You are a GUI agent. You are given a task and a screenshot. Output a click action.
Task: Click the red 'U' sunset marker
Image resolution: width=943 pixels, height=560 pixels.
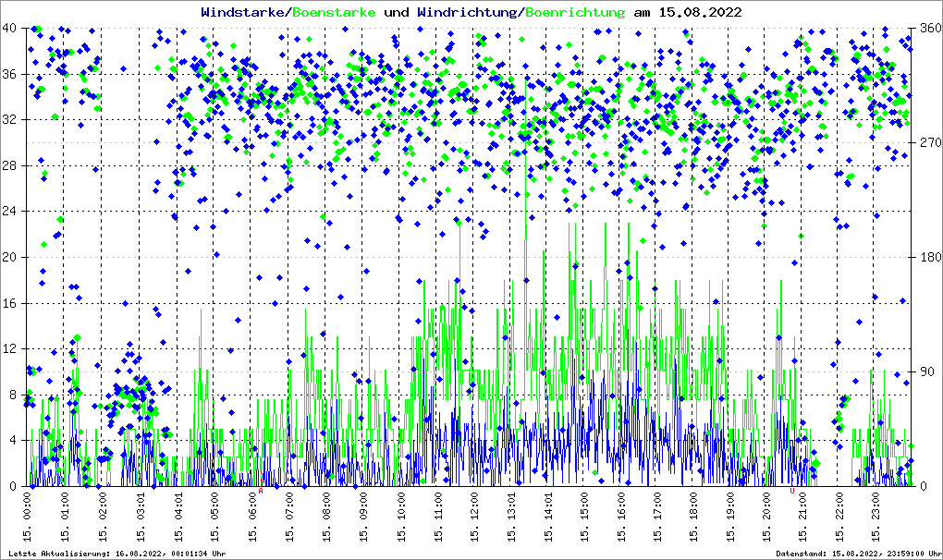[792, 492]
